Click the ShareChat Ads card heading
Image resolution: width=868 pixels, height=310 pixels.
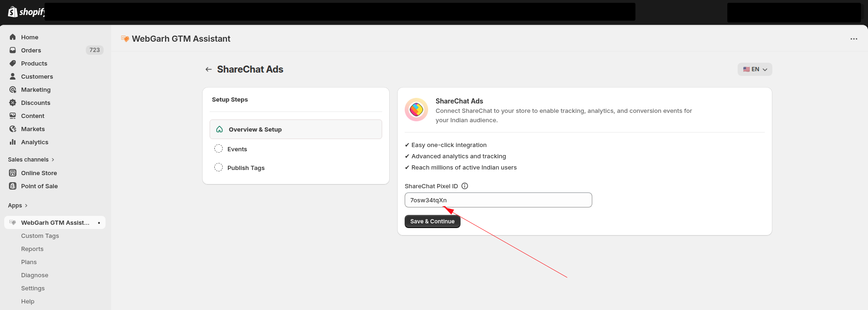coord(459,101)
